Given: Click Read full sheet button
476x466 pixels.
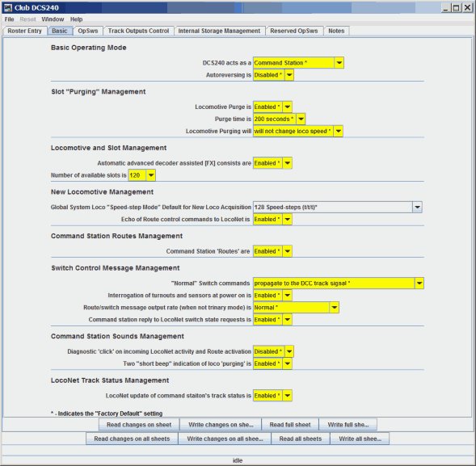Looking at the screenshot, I should click(x=290, y=425).
